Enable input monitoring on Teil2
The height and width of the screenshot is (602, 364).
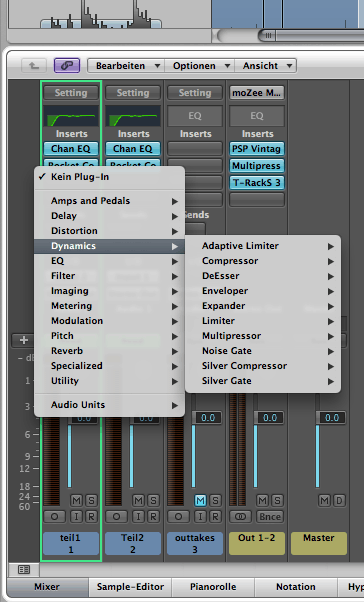pyautogui.click(x=138, y=516)
